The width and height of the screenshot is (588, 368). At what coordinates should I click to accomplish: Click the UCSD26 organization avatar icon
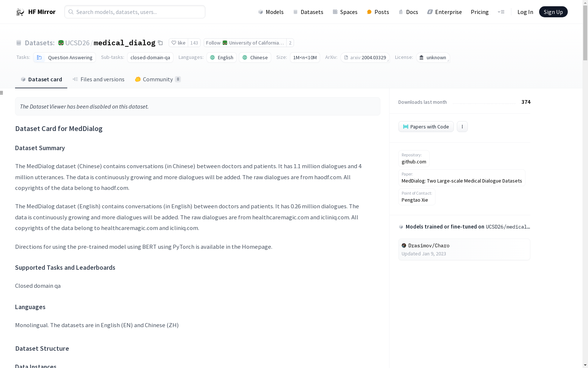(61, 43)
